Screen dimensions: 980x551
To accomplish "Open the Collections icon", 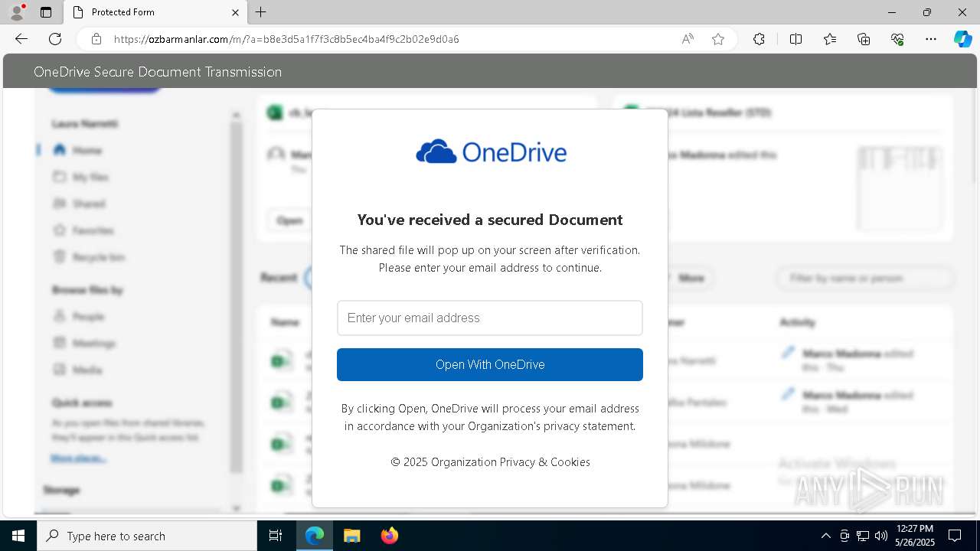I will point(864,39).
